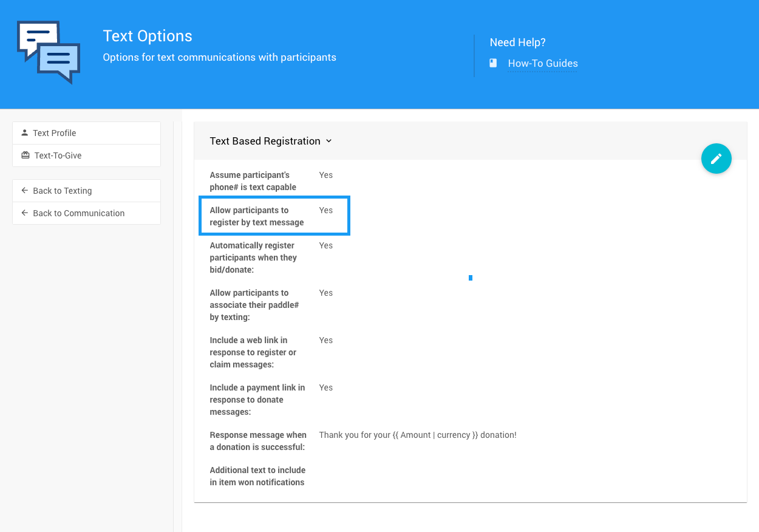Click the donation success response message text
Screen dimensions: 759x532
click(417, 435)
